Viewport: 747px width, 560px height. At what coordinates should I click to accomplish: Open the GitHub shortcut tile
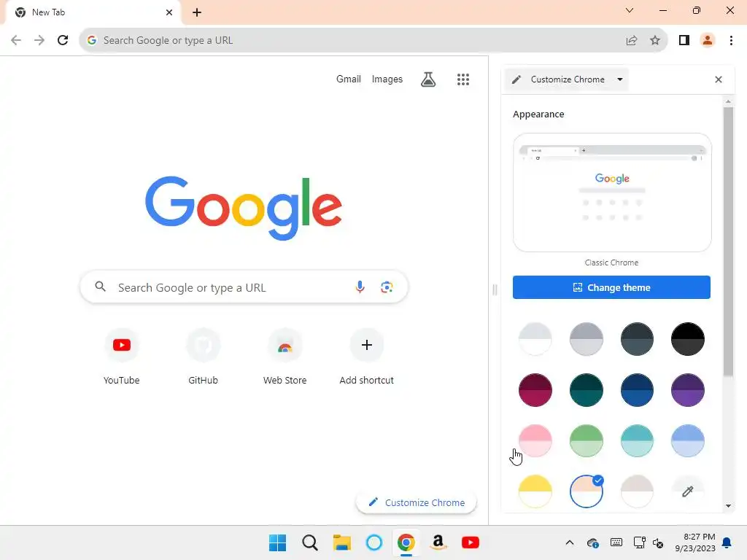[x=203, y=356]
